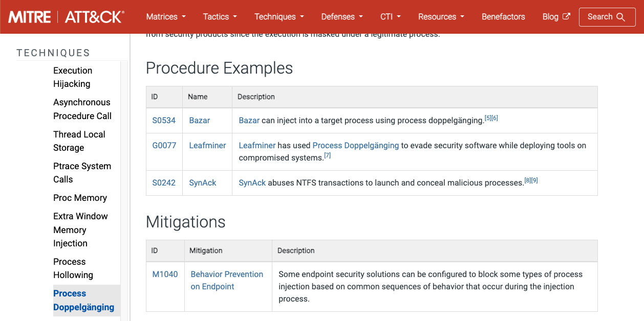This screenshot has width=644, height=321.
Task: Select Execution Hijacking in sidebar
Action: pyautogui.click(x=73, y=77)
